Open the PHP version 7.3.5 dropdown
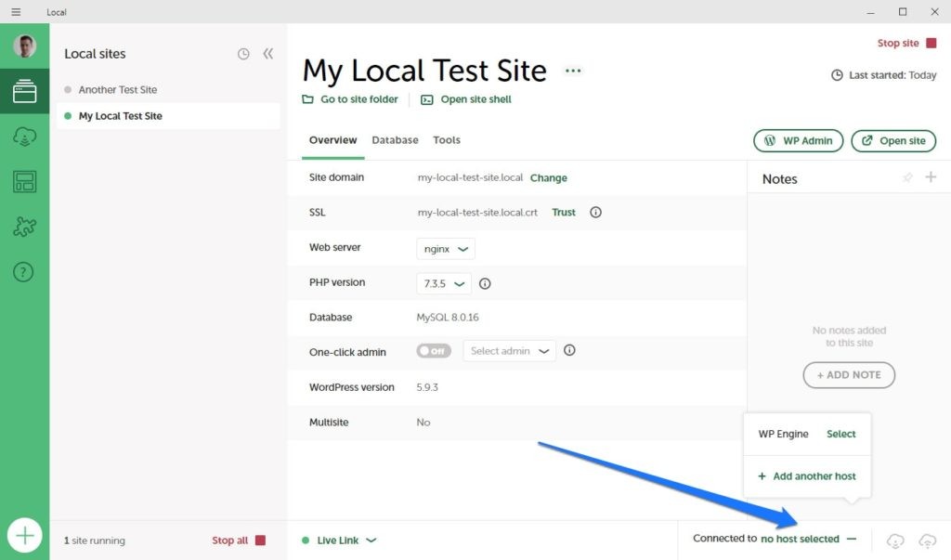Viewport: 951px width, 560px height. point(444,283)
